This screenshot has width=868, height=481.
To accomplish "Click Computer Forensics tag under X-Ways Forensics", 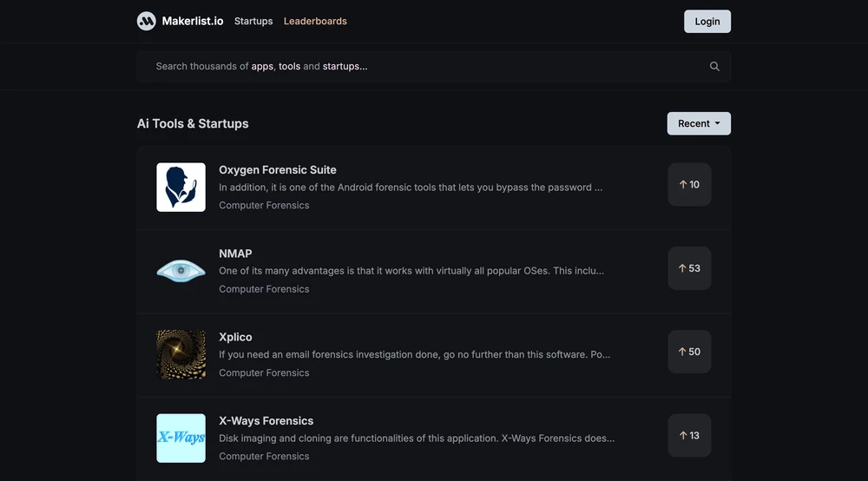I will (264, 457).
